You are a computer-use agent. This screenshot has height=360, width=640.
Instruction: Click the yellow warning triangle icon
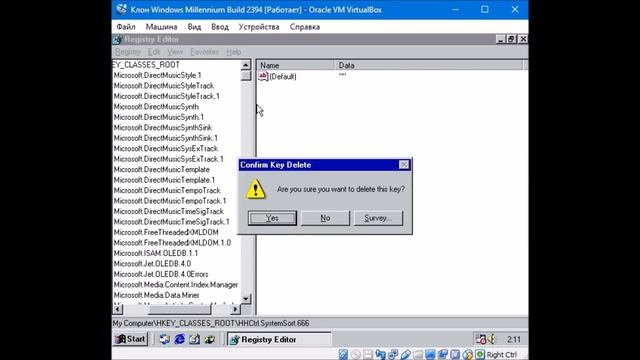(256, 189)
